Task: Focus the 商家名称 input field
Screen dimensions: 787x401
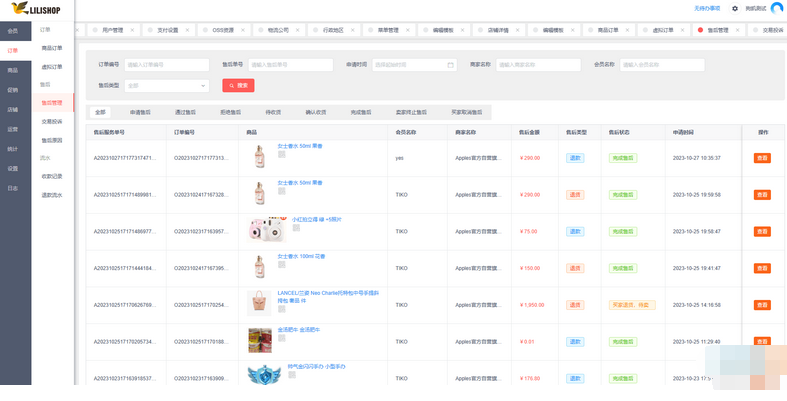Action: (539, 65)
